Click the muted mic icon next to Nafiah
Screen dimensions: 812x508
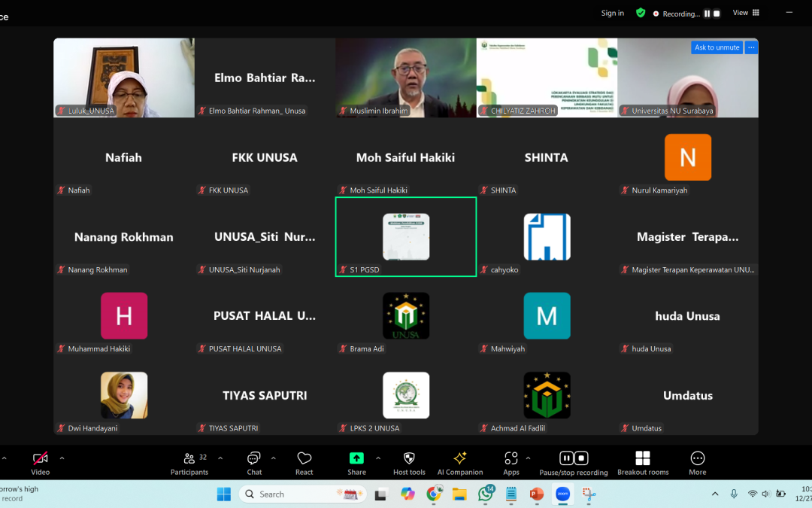61,190
